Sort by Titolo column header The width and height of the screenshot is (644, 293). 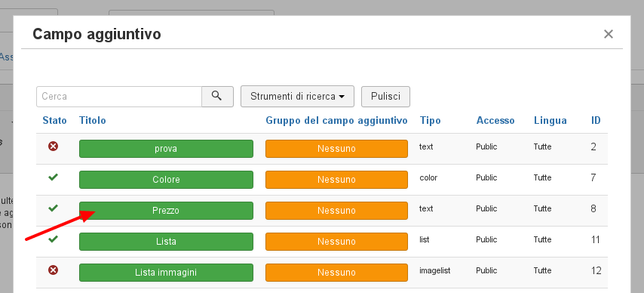tap(93, 121)
